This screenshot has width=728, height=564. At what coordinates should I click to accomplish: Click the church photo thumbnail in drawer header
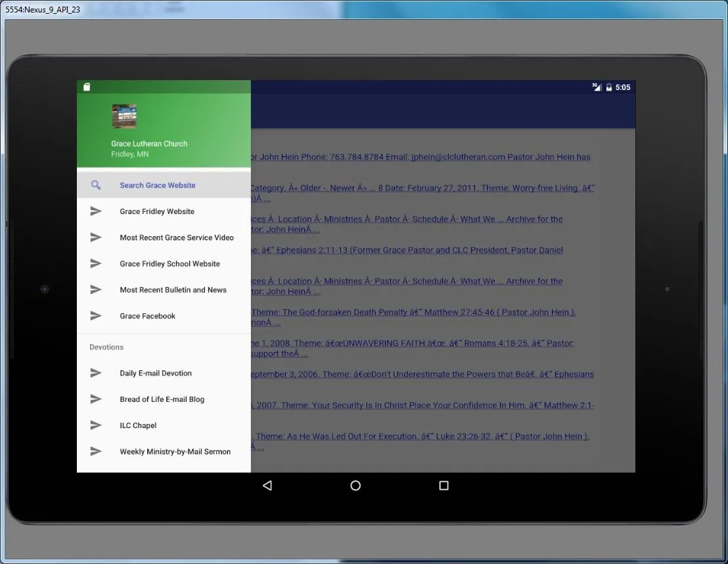(124, 116)
